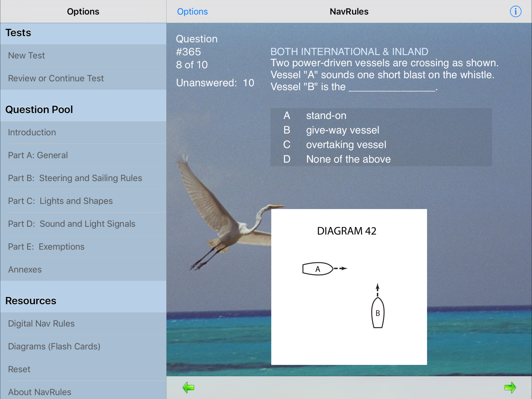Pick answer C overtaking vessel

tap(346, 145)
